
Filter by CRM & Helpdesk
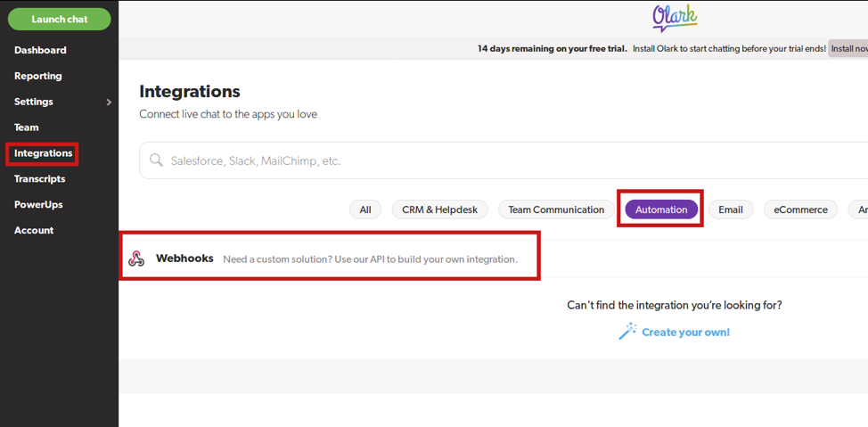pyautogui.click(x=440, y=209)
